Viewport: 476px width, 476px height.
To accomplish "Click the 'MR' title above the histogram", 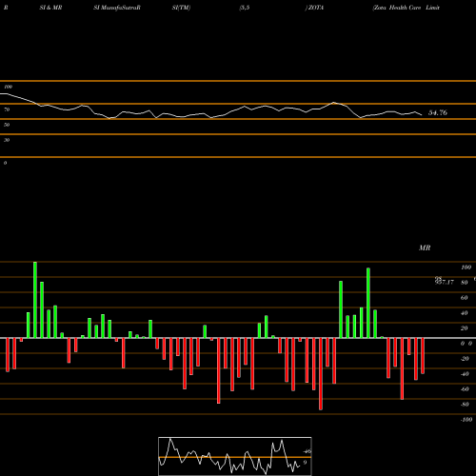I will 425,248.
